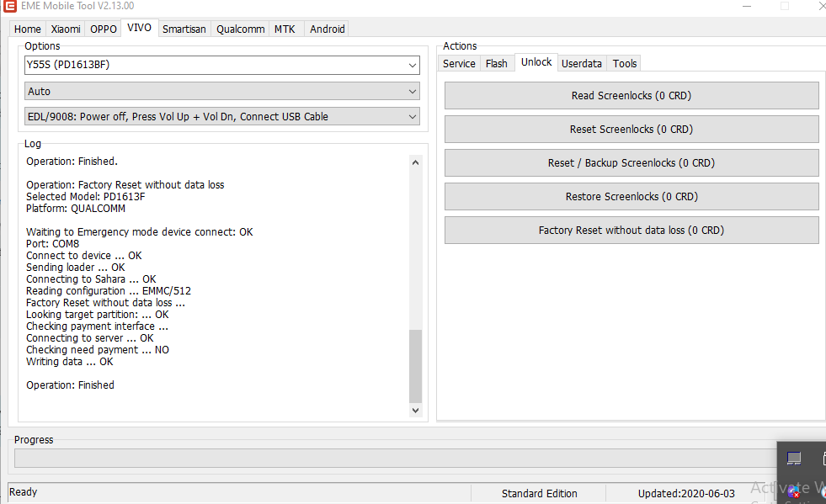Open the Userdata actions tab
The image size is (826, 504).
(x=582, y=63)
